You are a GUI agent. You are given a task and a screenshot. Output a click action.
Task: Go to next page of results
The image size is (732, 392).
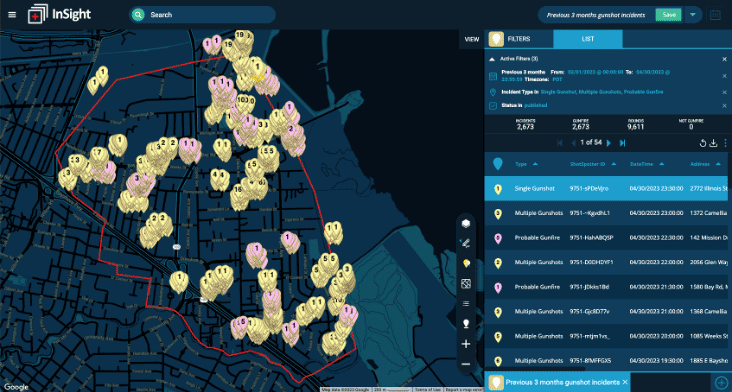point(608,143)
